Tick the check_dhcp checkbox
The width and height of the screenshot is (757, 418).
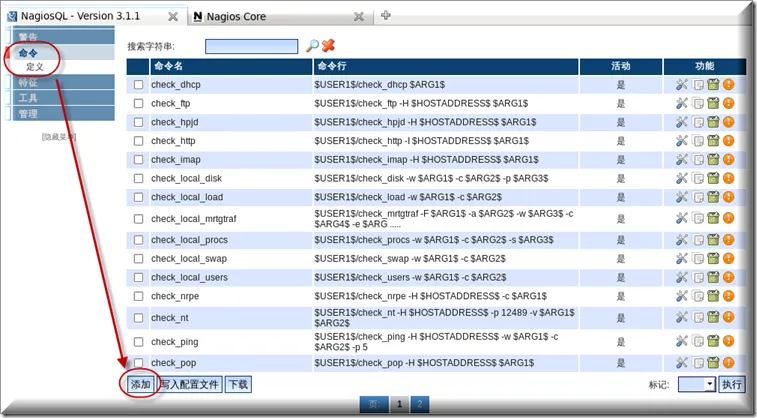(139, 84)
